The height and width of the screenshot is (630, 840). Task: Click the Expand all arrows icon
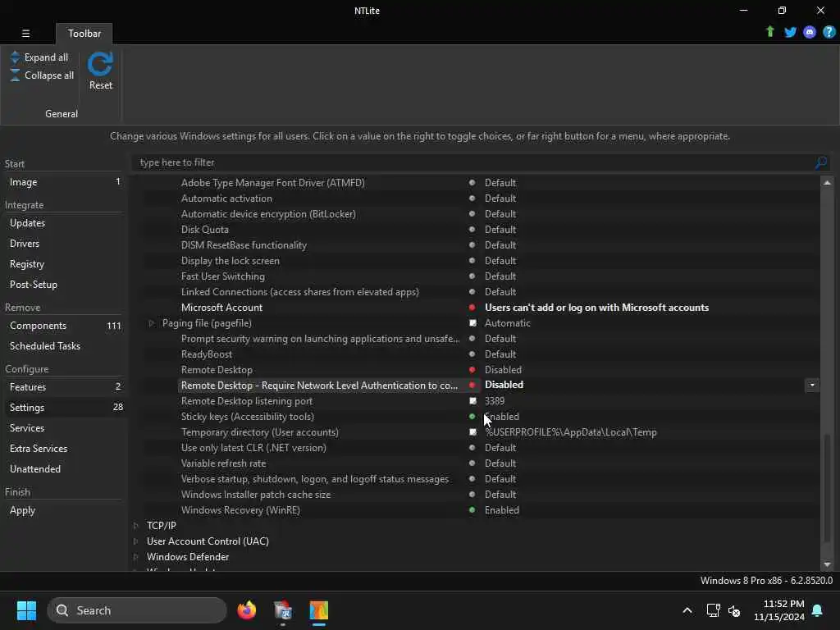pyautogui.click(x=15, y=57)
